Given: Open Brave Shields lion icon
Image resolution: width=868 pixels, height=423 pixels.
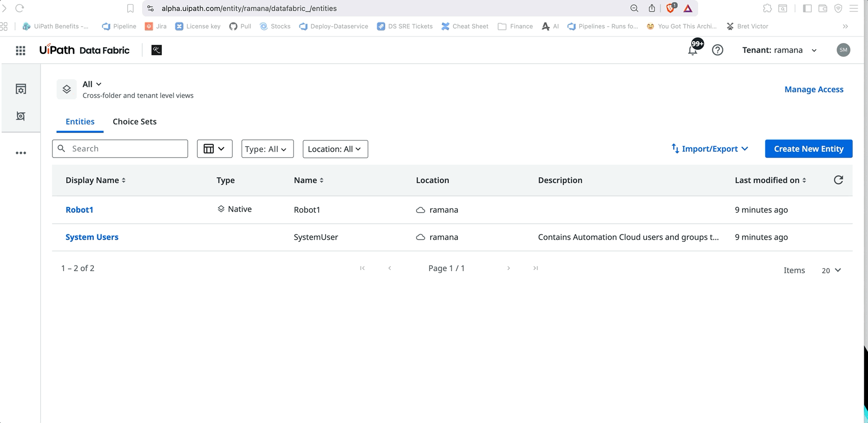Looking at the screenshot, I should pos(671,8).
